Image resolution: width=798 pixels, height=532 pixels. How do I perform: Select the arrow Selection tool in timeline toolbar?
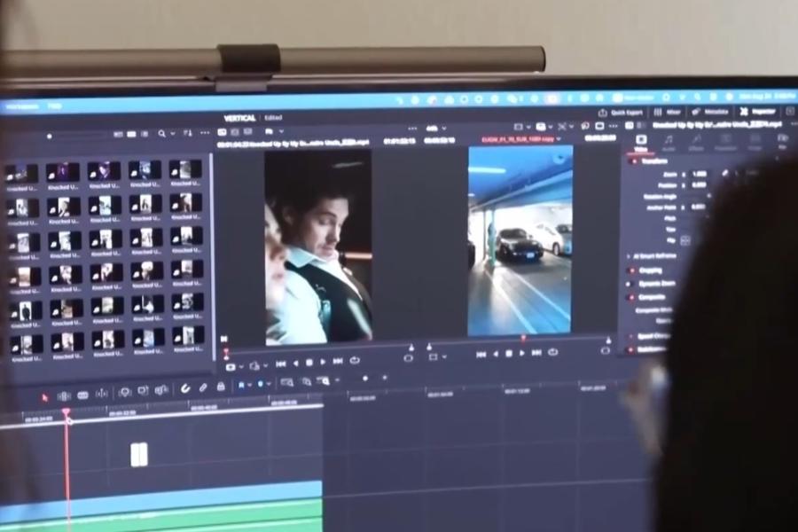coord(45,397)
